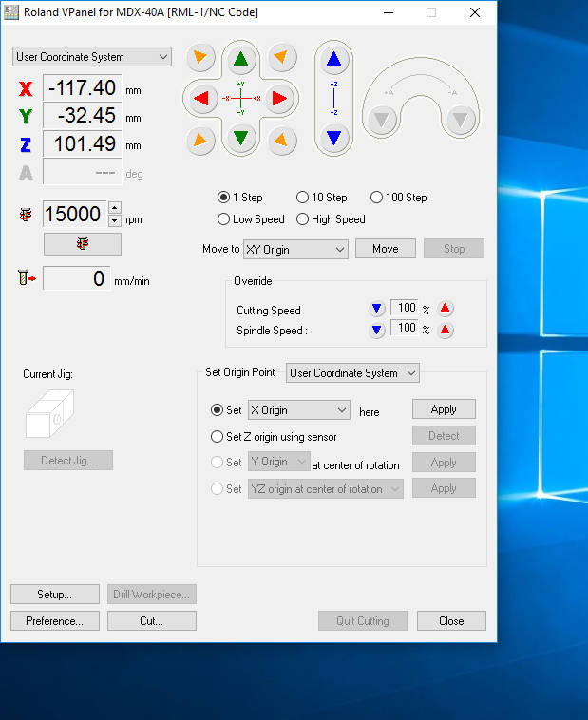The height and width of the screenshot is (720, 588).
Task: Increase Cutting Speed override with red arrow
Action: coord(445,308)
